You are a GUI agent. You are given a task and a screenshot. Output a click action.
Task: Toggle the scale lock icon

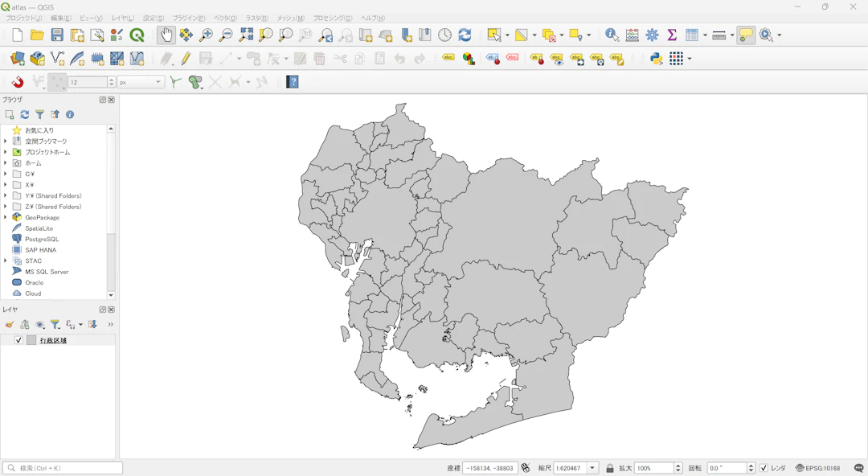click(x=610, y=468)
